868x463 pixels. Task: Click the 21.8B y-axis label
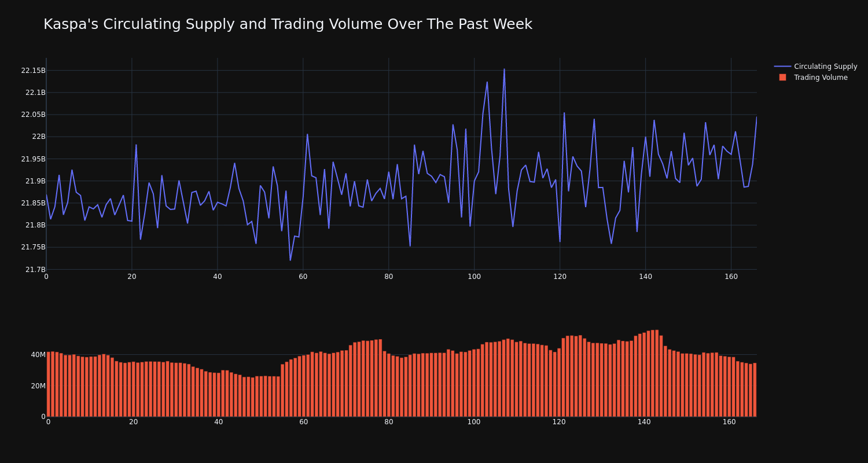pos(35,225)
